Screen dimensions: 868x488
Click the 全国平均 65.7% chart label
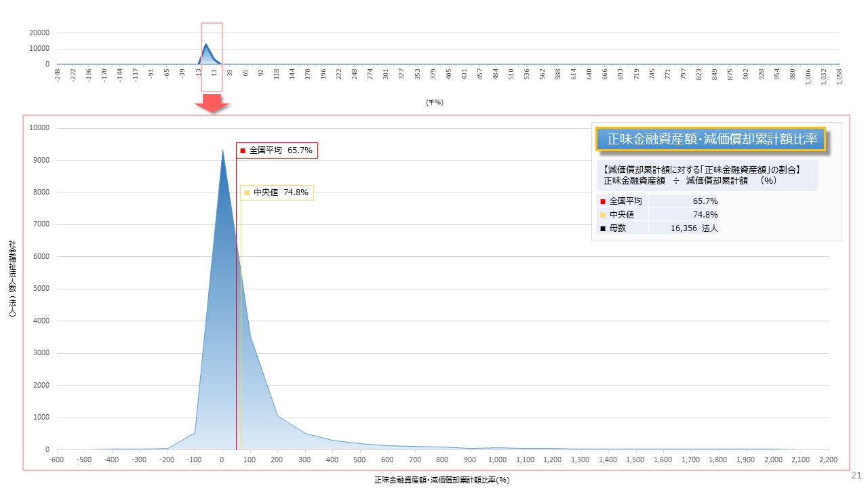pyautogui.click(x=277, y=150)
